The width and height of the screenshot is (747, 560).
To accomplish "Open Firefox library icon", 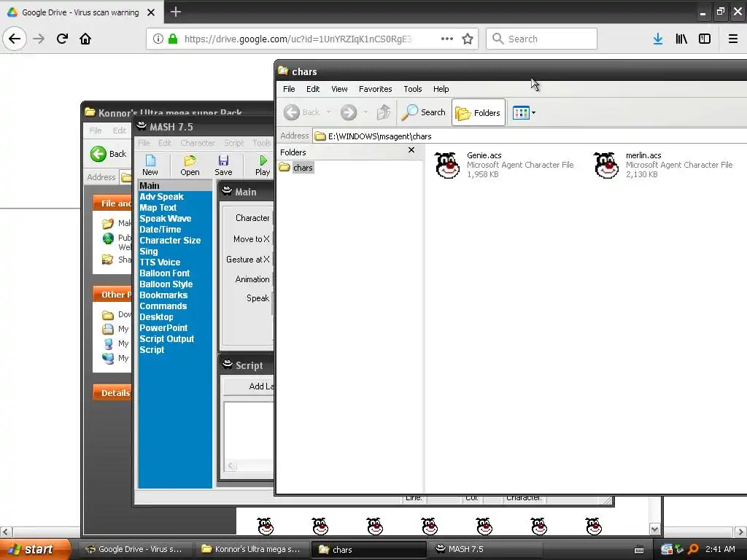I will pyautogui.click(x=681, y=39).
